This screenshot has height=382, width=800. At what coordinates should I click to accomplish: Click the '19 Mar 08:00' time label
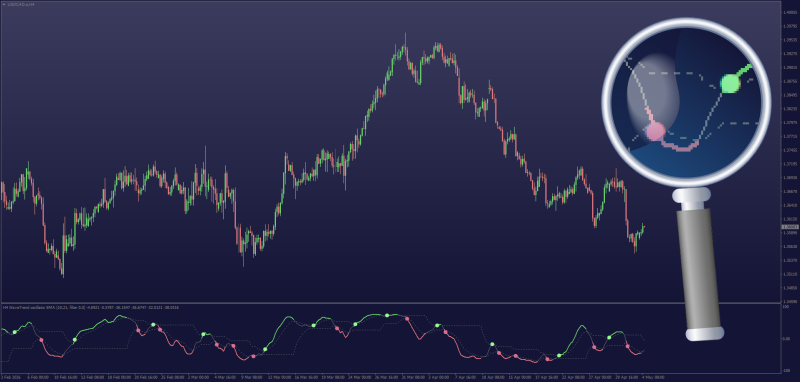333,377
